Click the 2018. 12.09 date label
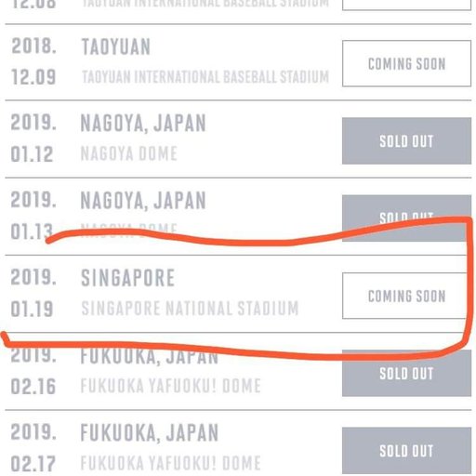476x476 pixels. click(x=33, y=61)
